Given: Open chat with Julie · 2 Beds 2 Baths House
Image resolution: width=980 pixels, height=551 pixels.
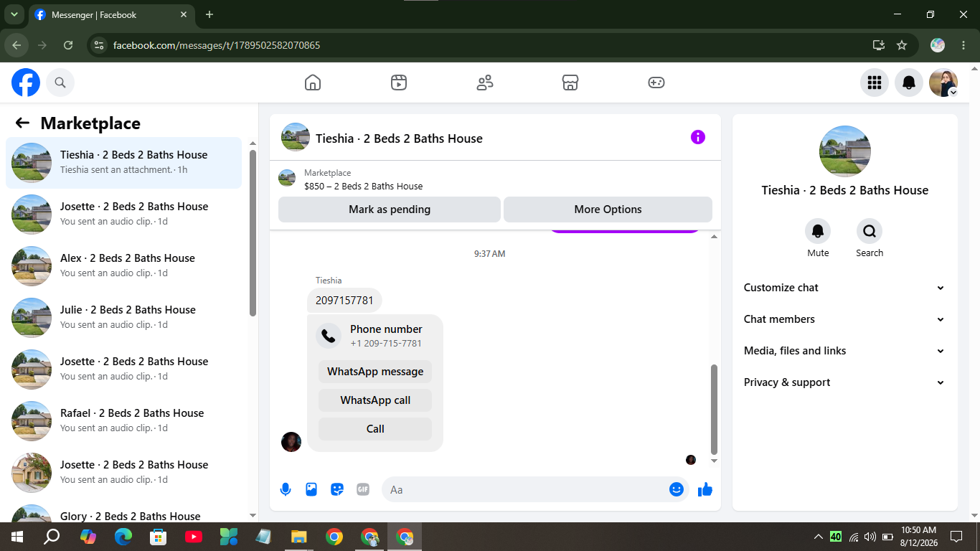Looking at the screenshot, I should 124,318.
